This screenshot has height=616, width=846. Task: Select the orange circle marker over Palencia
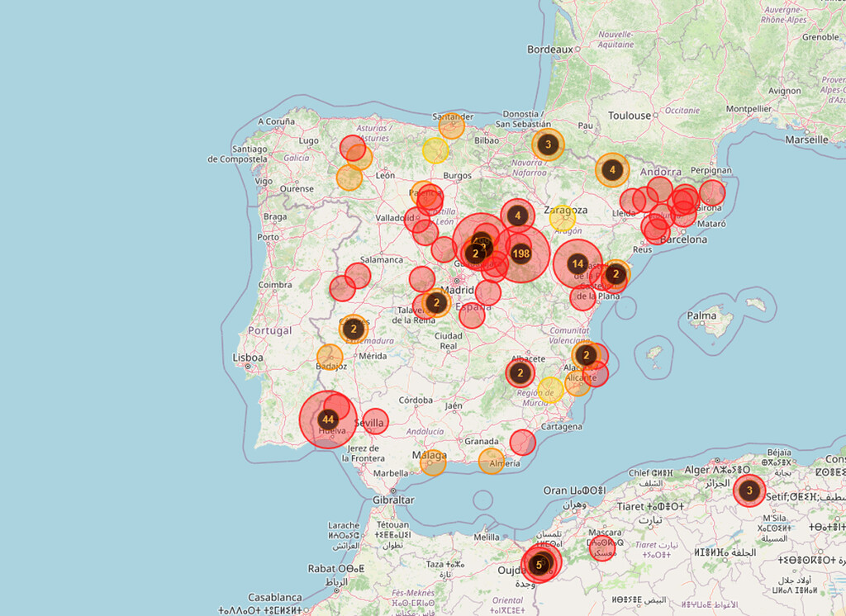point(423,194)
